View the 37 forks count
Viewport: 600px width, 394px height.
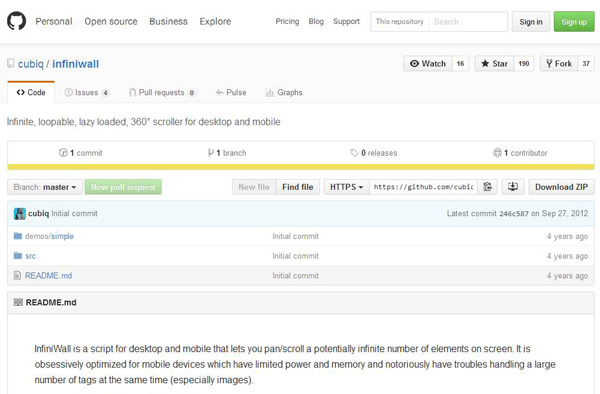586,63
